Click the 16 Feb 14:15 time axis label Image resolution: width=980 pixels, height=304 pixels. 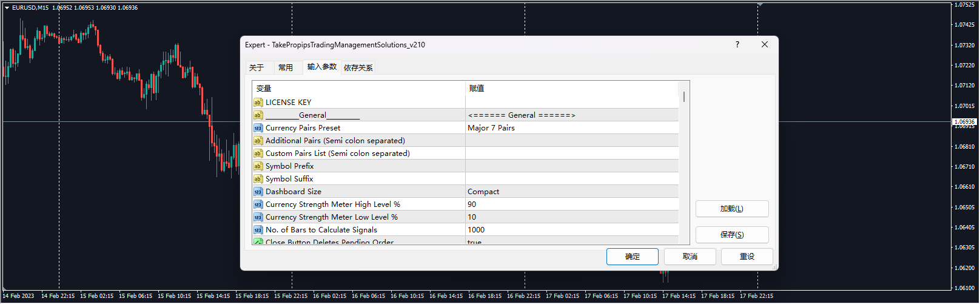coord(446,296)
